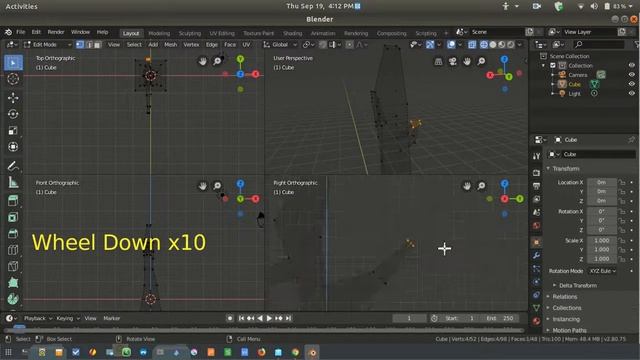Select the Select Box tool
640x360 pixels.
pos(13,63)
